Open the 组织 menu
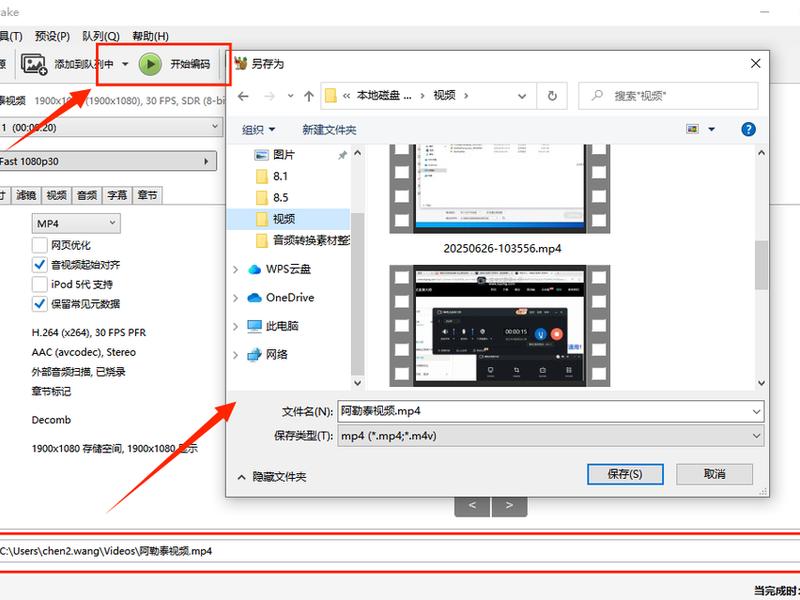This screenshot has width=800, height=600. 258,130
